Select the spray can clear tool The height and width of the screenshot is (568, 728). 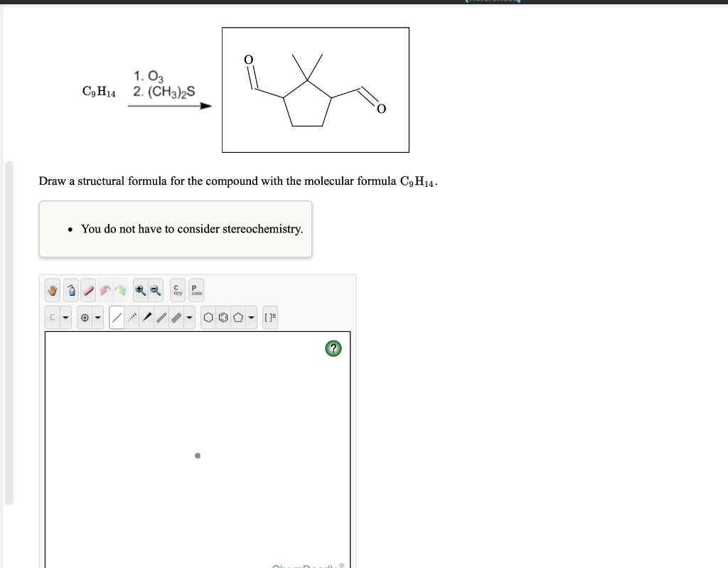[x=72, y=290]
